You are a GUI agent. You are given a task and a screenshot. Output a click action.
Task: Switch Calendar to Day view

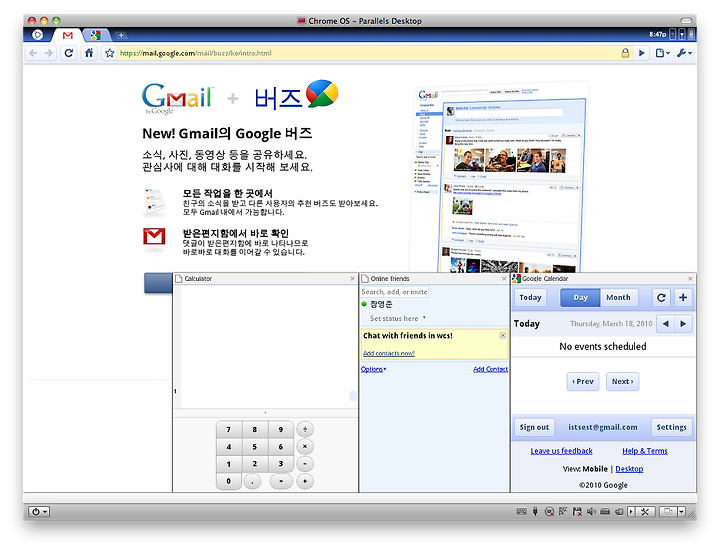coord(580,298)
